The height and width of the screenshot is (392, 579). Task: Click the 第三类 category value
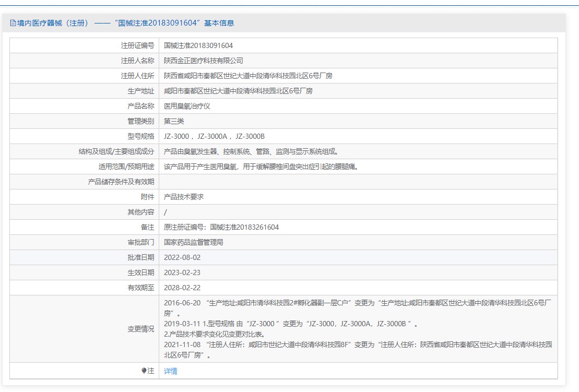click(174, 121)
